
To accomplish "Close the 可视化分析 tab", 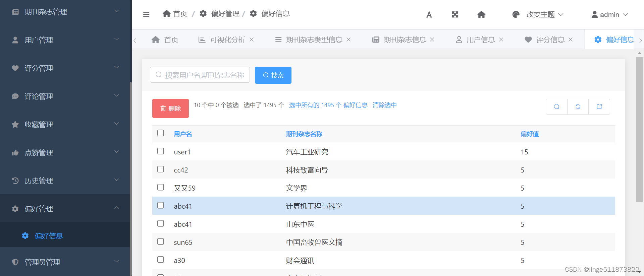I will [x=252, y=40].
